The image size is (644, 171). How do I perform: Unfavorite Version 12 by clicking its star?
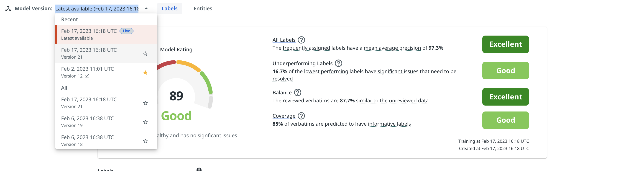click(145, 72)
